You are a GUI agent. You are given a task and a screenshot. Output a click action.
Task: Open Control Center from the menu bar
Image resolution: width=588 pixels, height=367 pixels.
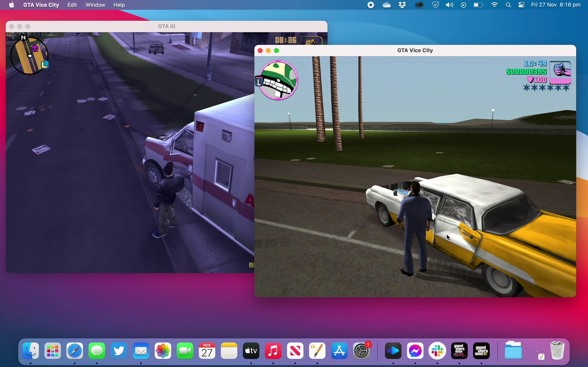click(521, 5)
